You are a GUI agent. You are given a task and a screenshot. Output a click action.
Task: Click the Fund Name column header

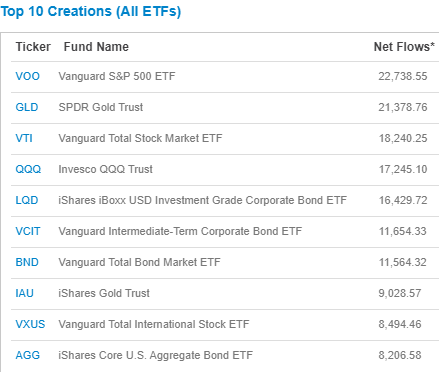pos(96,47)
